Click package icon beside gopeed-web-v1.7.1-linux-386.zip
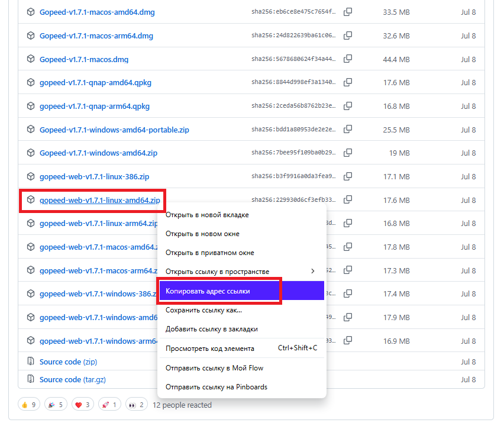Viewport: 504px width, 429px height. tap(31, 176)
